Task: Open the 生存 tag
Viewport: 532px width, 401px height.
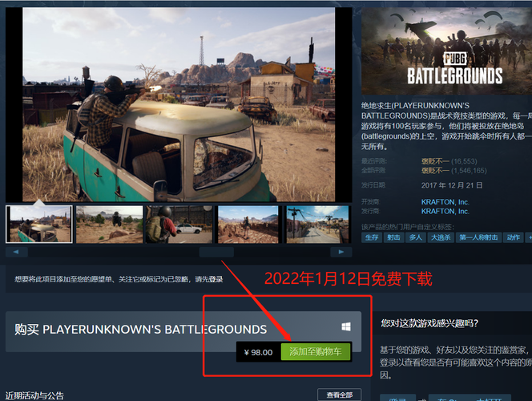Action: [372, 237]
